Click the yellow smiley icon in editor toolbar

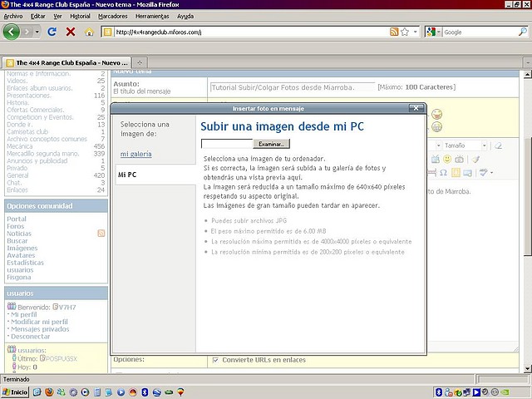[x=447, y=159]
